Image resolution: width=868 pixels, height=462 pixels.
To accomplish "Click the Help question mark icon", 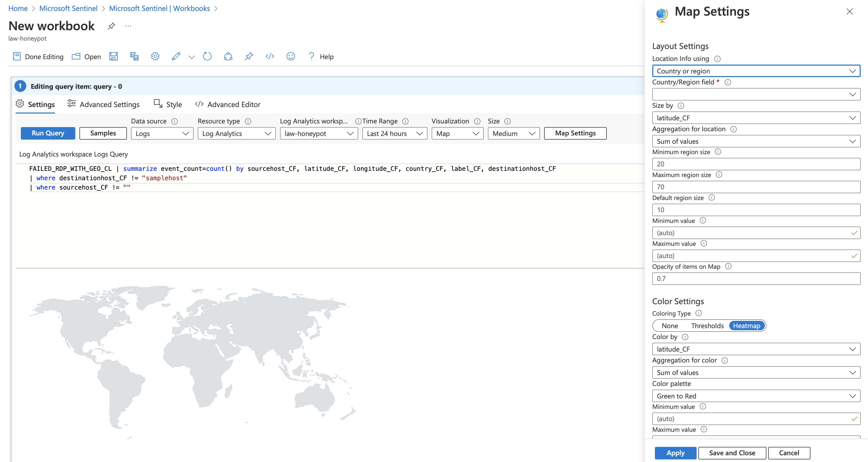I will [x=311, y=56].
